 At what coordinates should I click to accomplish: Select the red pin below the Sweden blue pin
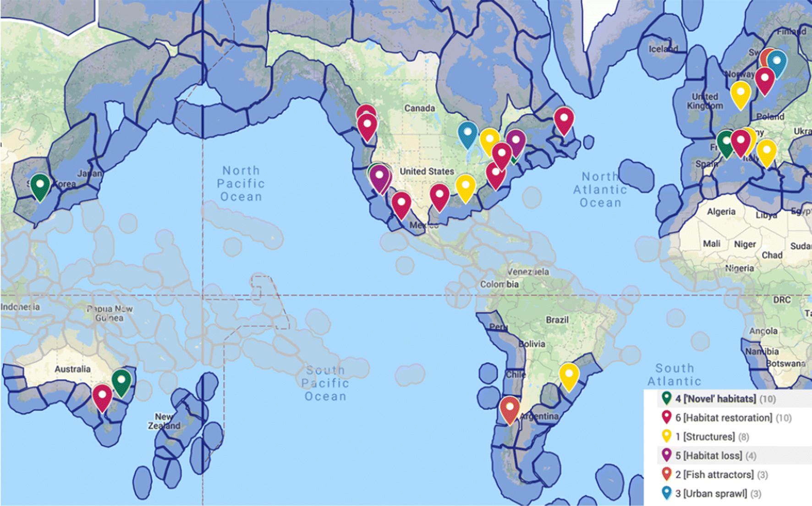pos(765,82)
